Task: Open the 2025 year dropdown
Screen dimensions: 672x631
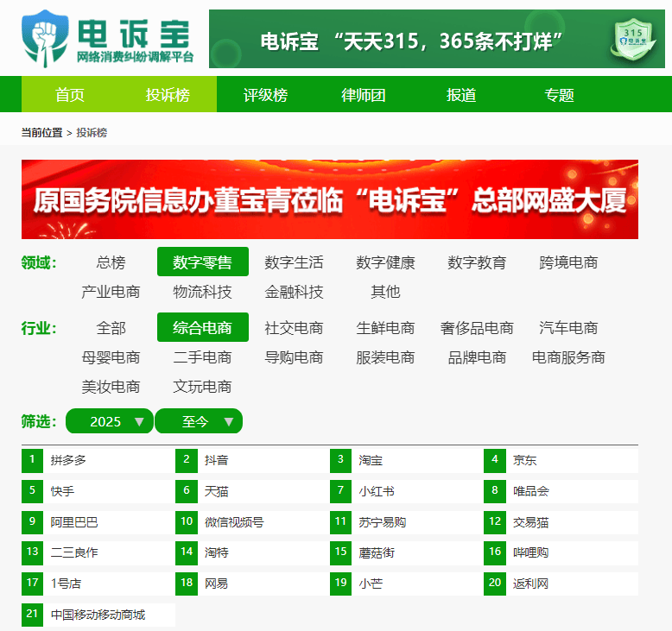Action: (110, 421)
